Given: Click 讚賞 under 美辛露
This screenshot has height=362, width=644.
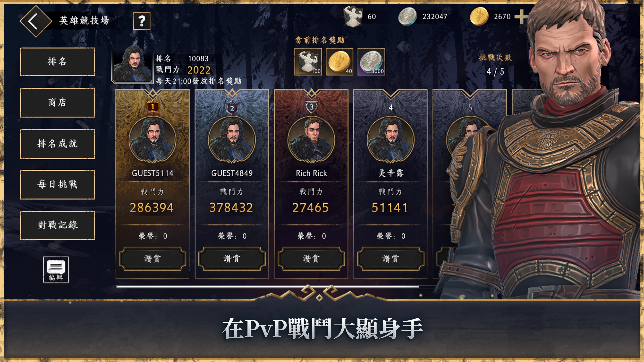Looking at the screenshot, I should [391, 259].
